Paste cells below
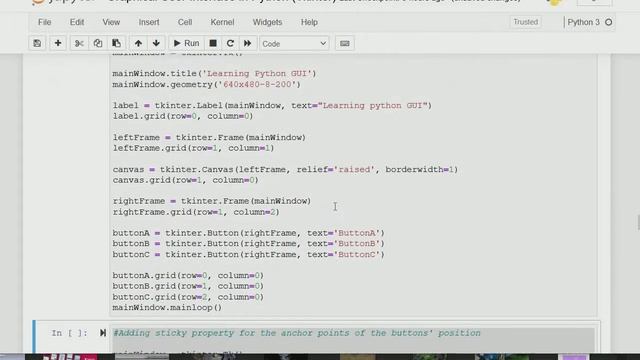Image resolution: width=640 pixels, height=360 pixels. coord(116,43)
